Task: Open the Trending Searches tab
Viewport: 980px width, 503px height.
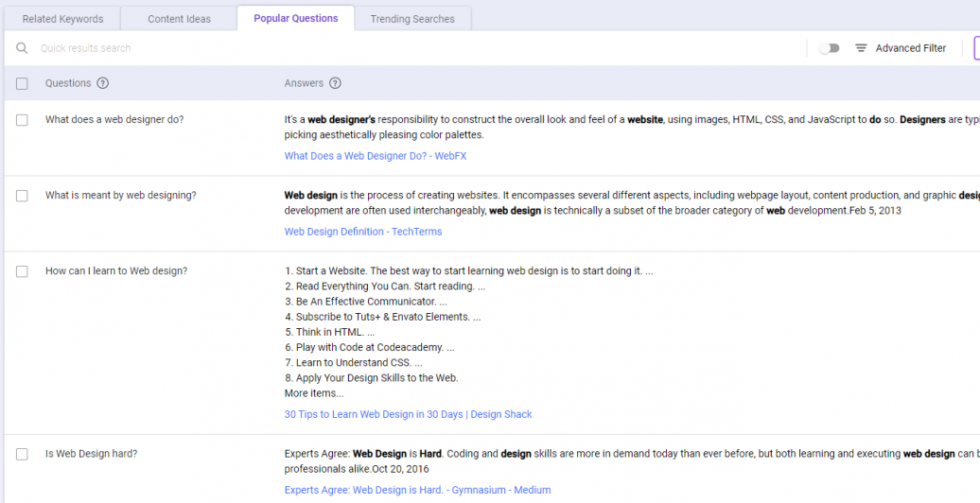Action: tap(412, 19)
